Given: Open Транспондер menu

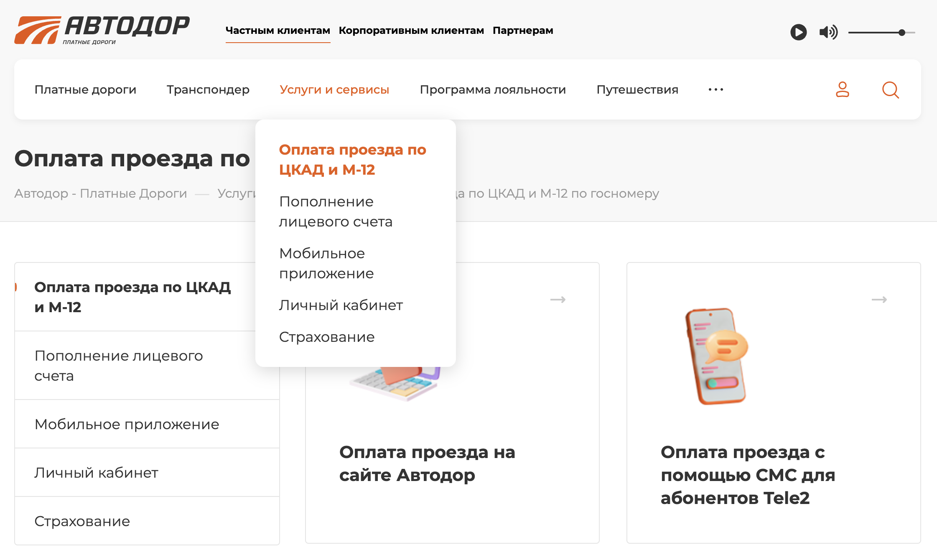Looking at the screenshot, I should point(208,89).
